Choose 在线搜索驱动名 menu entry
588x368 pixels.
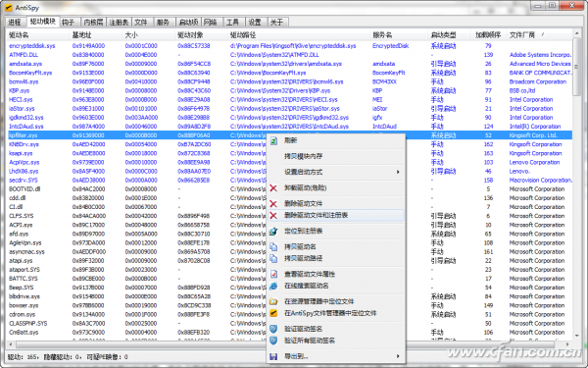tap(336, 286)
